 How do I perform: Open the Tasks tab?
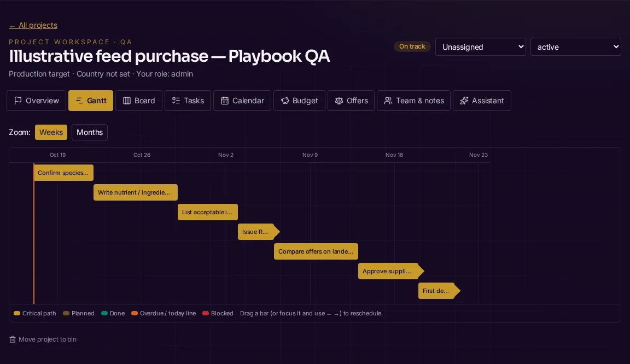tap(188, 101)
